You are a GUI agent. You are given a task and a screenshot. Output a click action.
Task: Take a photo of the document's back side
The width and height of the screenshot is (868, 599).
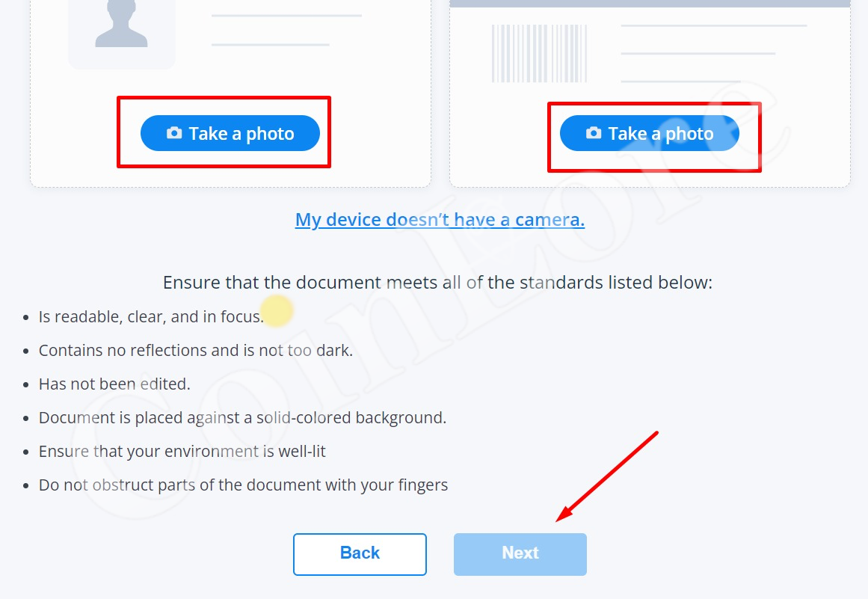tap(650, 133)
